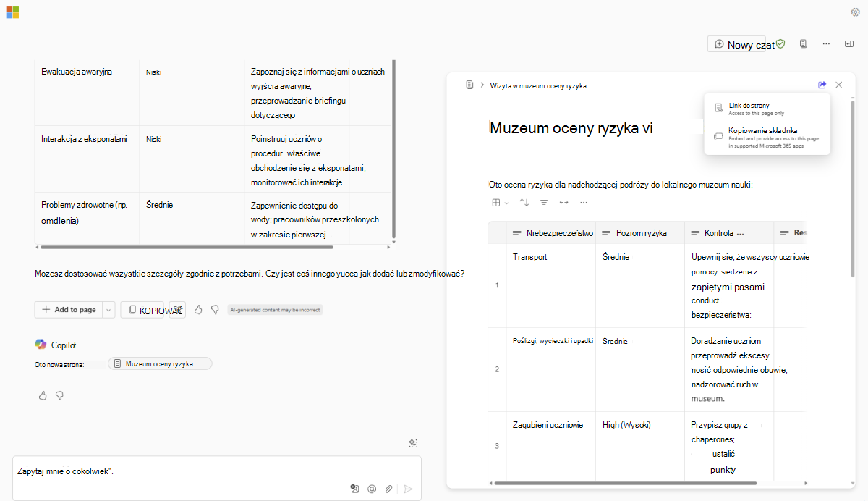Click the send message arrow icon
Viewport: 868px width, 501px height.
click(x=407, y=489)
